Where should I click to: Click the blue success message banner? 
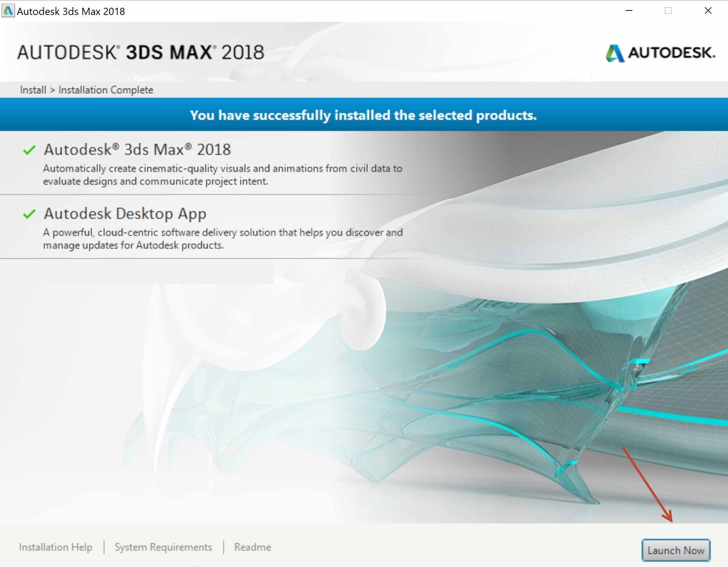tap(364, 115)
